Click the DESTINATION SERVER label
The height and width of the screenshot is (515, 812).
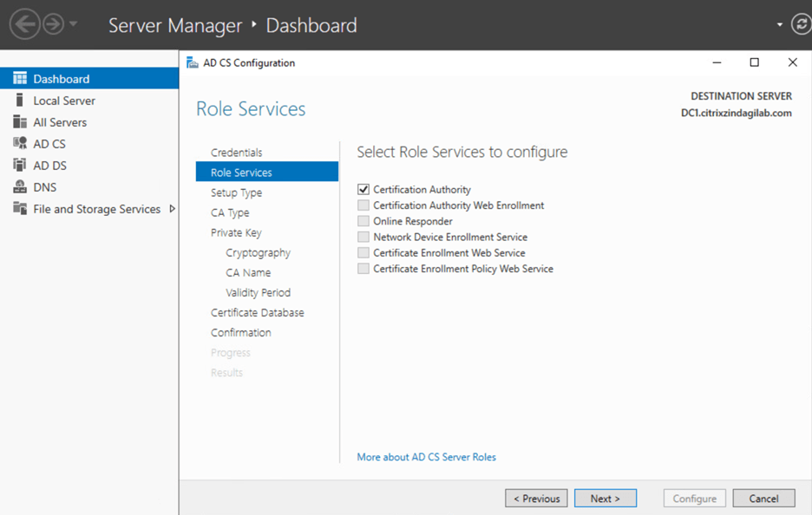point(741,95)
